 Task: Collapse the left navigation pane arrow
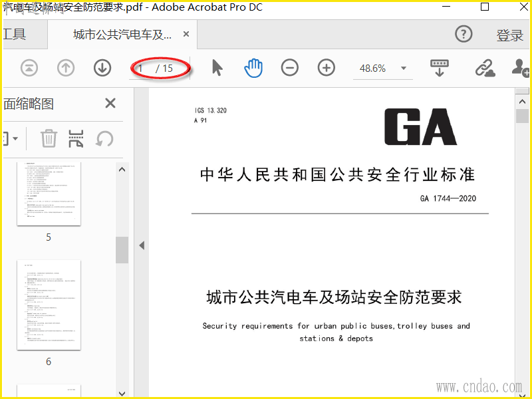[142, 245]
